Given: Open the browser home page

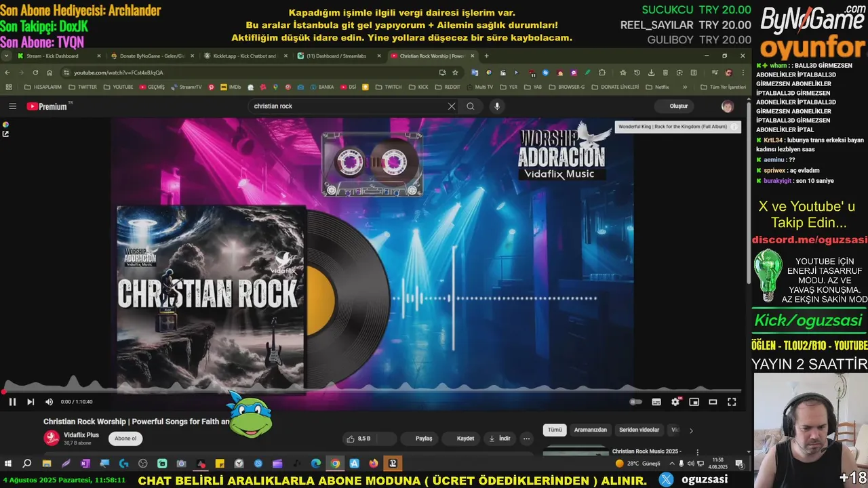Looking at the screenshot, I should tap(50, 73).
